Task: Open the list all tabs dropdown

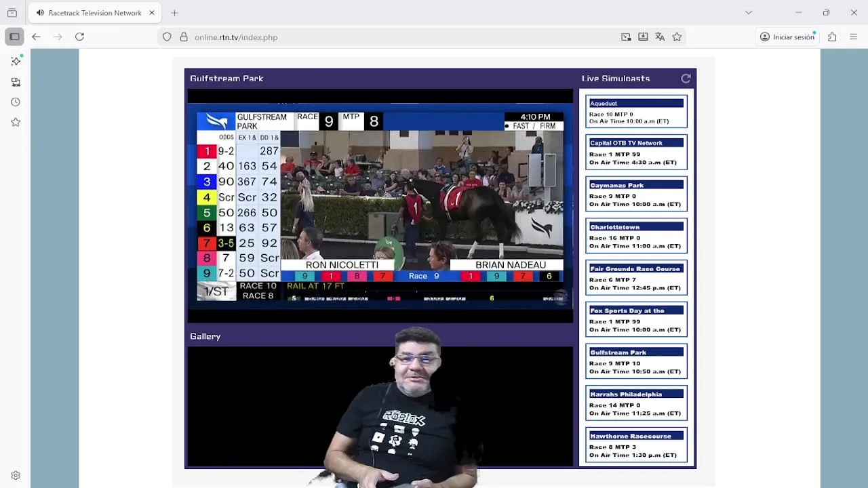Action: pos(749,13)
